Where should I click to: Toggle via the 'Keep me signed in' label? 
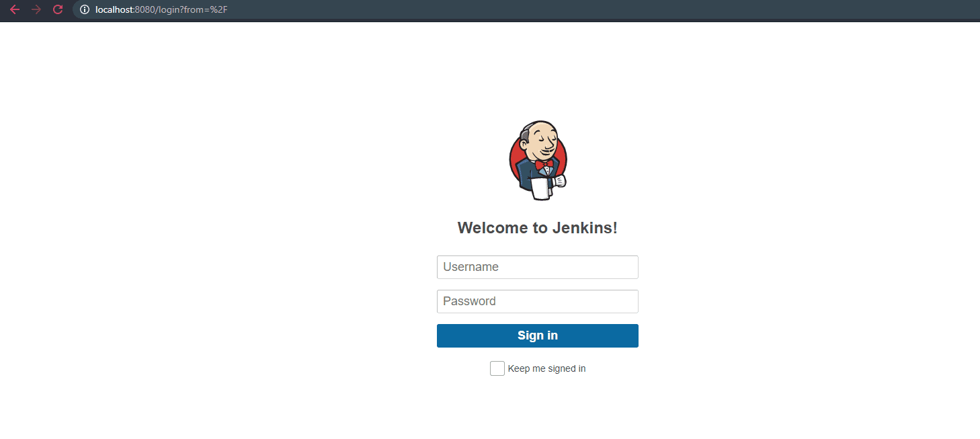click(x=546, y=368)
